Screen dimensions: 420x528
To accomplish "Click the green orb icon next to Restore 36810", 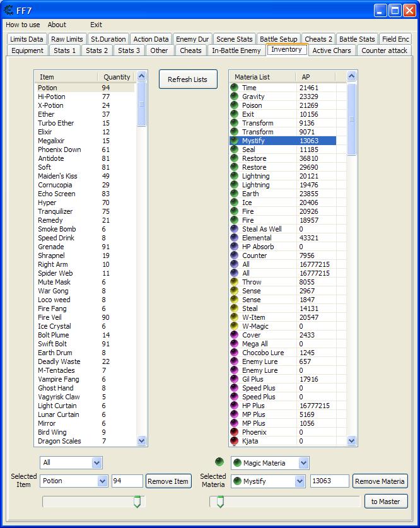I will 235,158.
